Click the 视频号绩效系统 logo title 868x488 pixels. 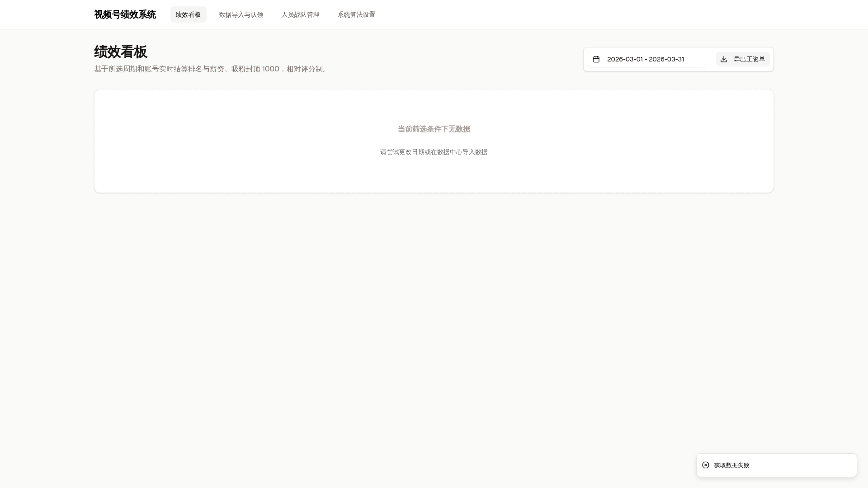[x=125, y=14]
